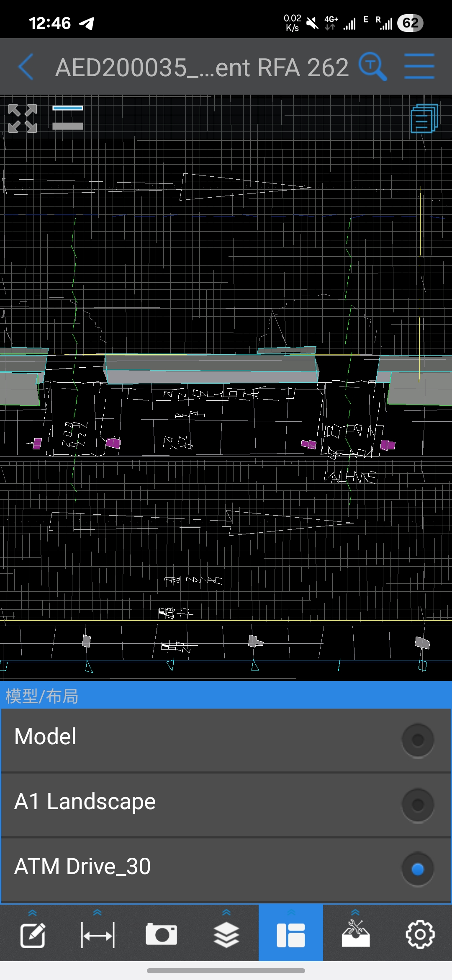452x980 pixels.
Task: Tap the AED200035 file title text
Action: pyautogui.click(x=202, y=67)
